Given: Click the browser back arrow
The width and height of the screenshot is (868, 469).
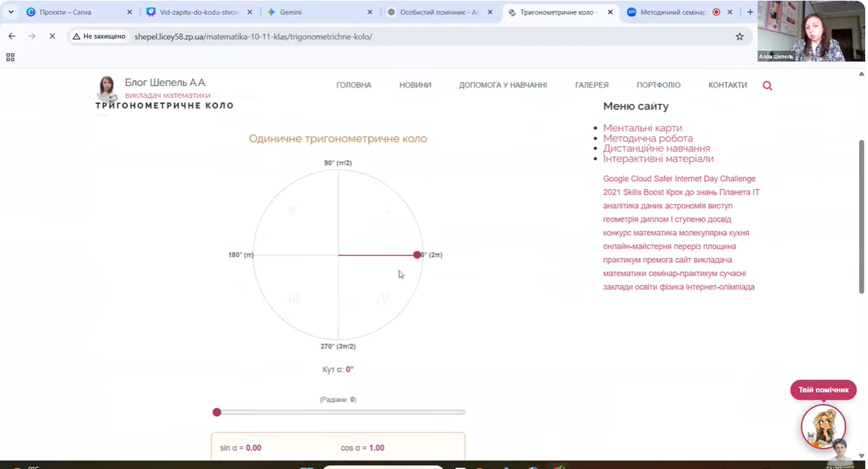Looking at the screenshot, I should [x=12, y=36].
